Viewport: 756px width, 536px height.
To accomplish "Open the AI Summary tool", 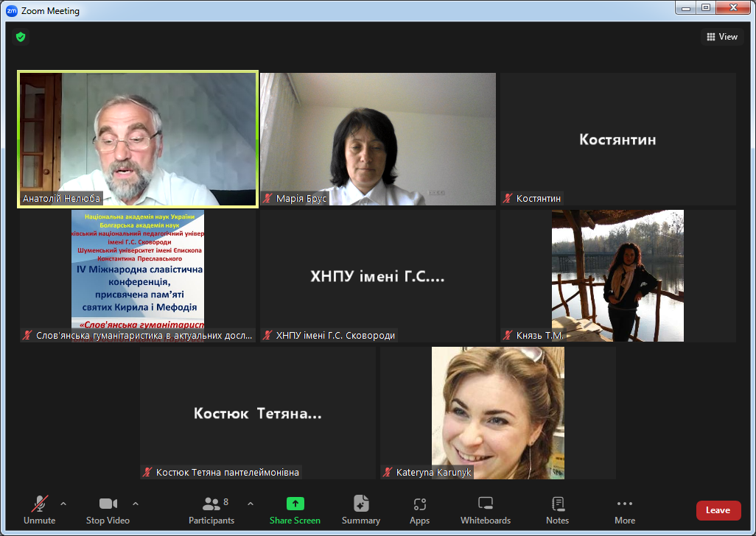I will tap(361, 510).
